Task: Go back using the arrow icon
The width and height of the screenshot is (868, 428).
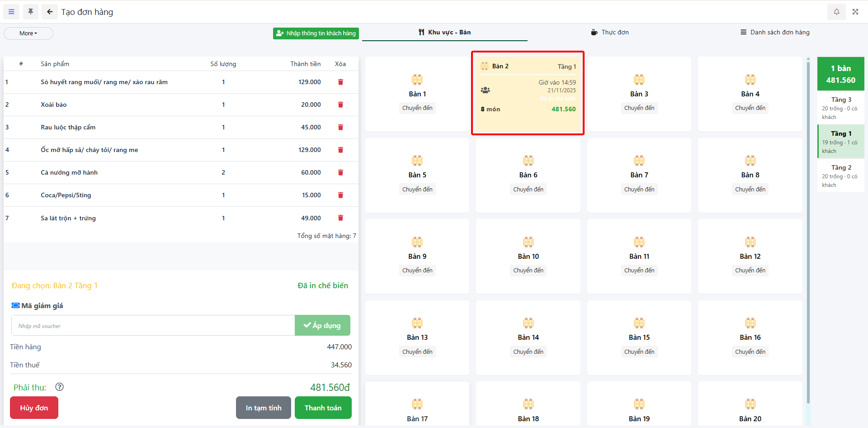Action: 50,12
